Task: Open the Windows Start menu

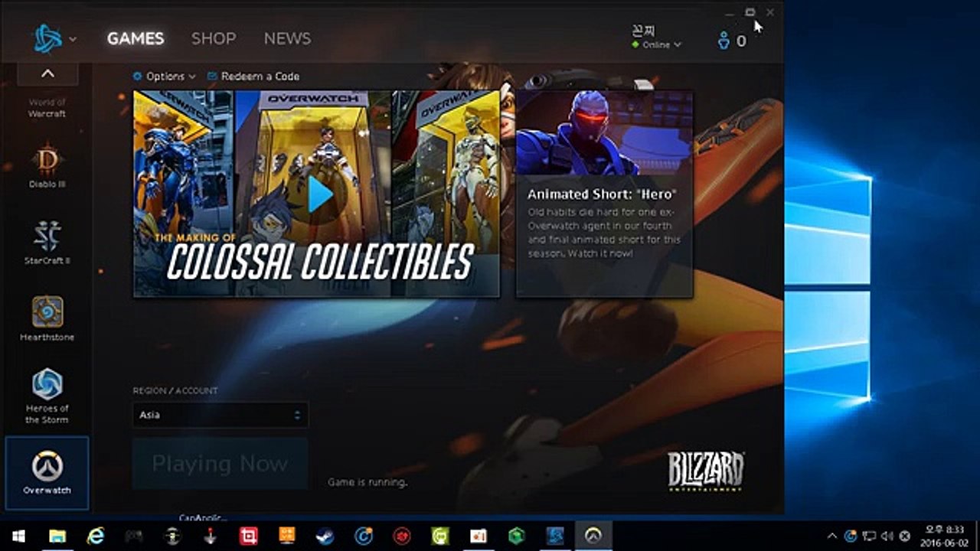Action: tap(18, 536)
